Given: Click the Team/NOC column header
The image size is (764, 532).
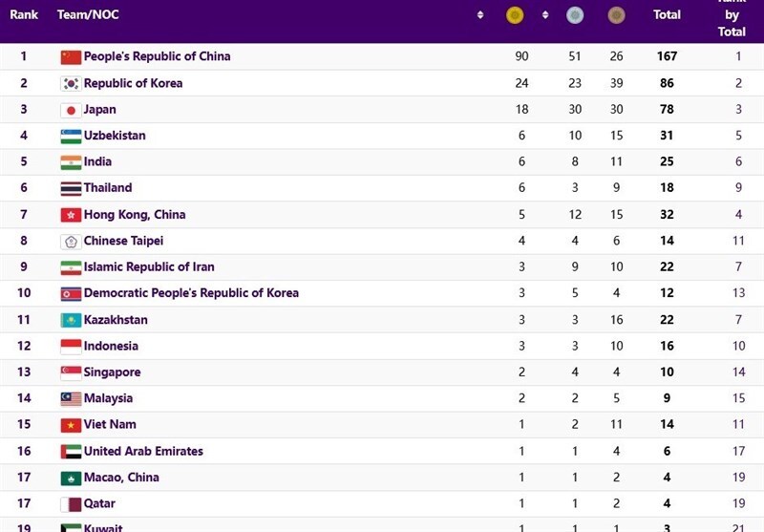Looking at the screenshot, I should (88, 15).
